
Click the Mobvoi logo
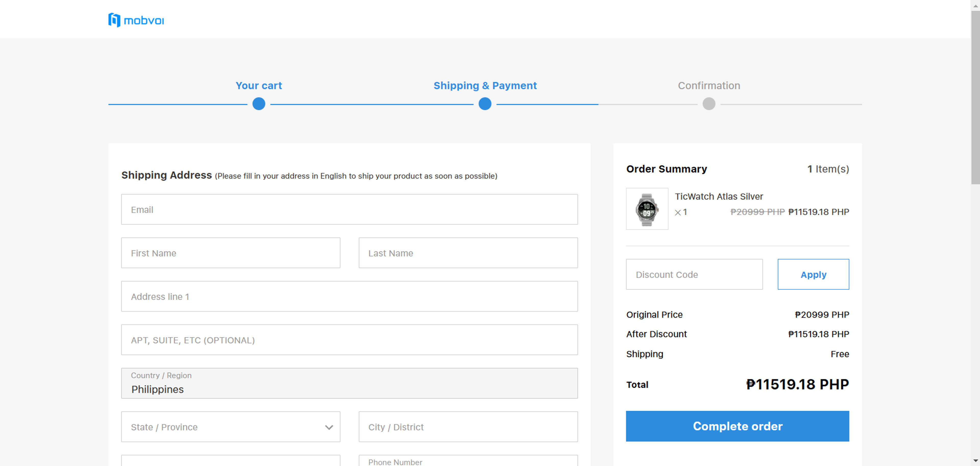136,20
